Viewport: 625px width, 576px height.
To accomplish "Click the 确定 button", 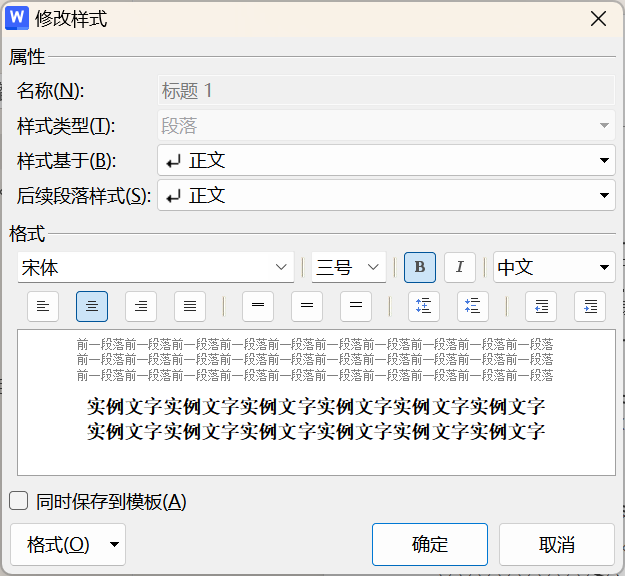I will [430, 545].
